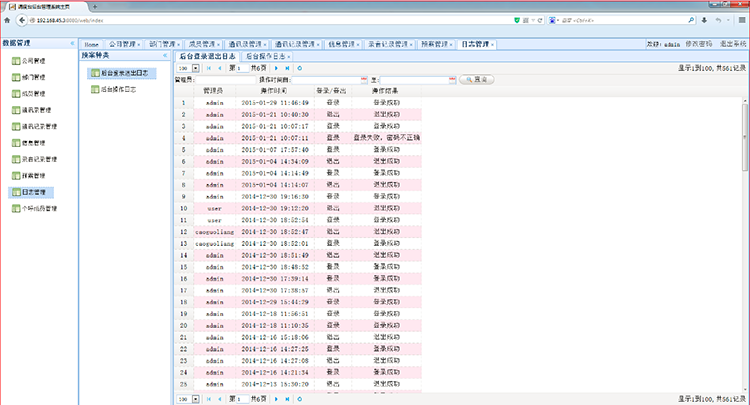Click the 退出系统 logout link
Viewport: 750px width, 405px height.
point(733,44)
